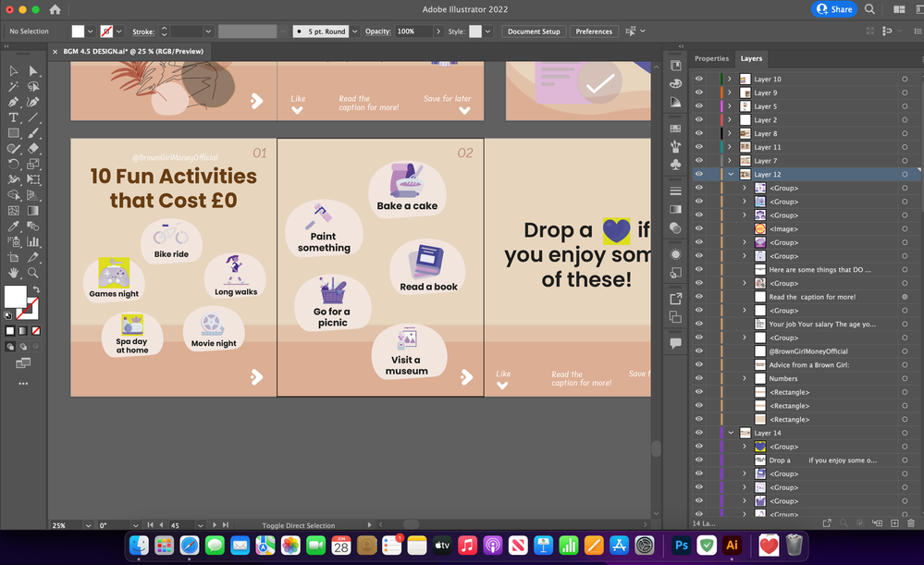This screenshot has height=565, width=924.
Task: Open the 5 pt. Round brush dropdown
Action: pos(355,31)
